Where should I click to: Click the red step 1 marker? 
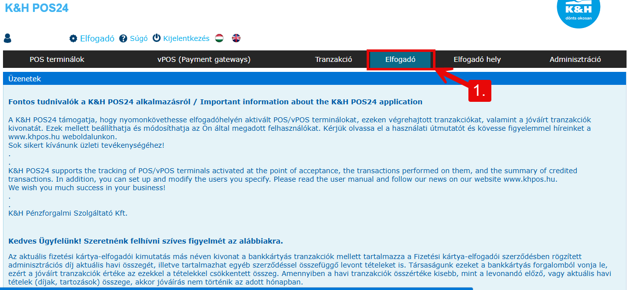pyautogui.click(x=479, y=90)
